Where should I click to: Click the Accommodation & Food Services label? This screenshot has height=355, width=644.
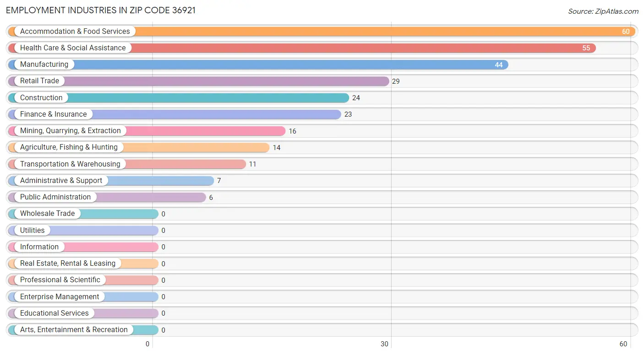point(75,31)
